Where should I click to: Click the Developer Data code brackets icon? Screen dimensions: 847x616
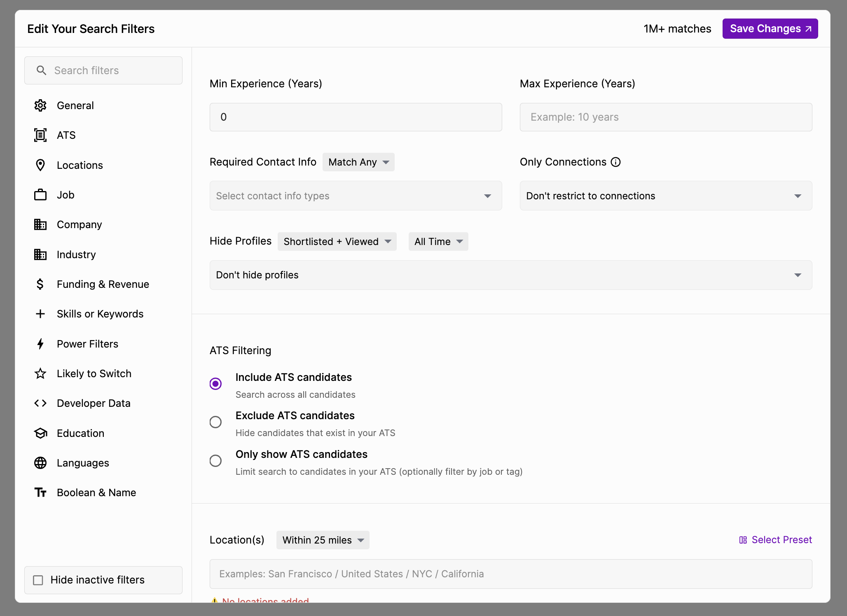(x=40, y=403)
